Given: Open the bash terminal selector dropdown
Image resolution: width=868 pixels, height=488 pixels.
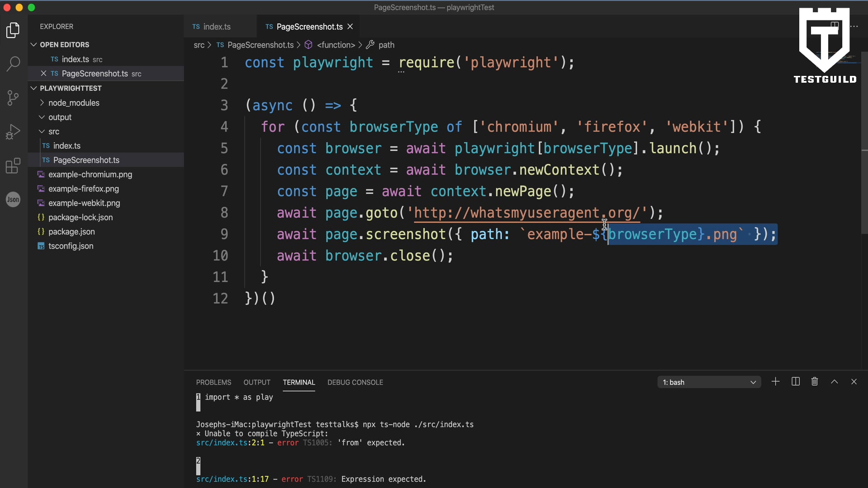Looking at the screenshot, I should click(708, 382).
